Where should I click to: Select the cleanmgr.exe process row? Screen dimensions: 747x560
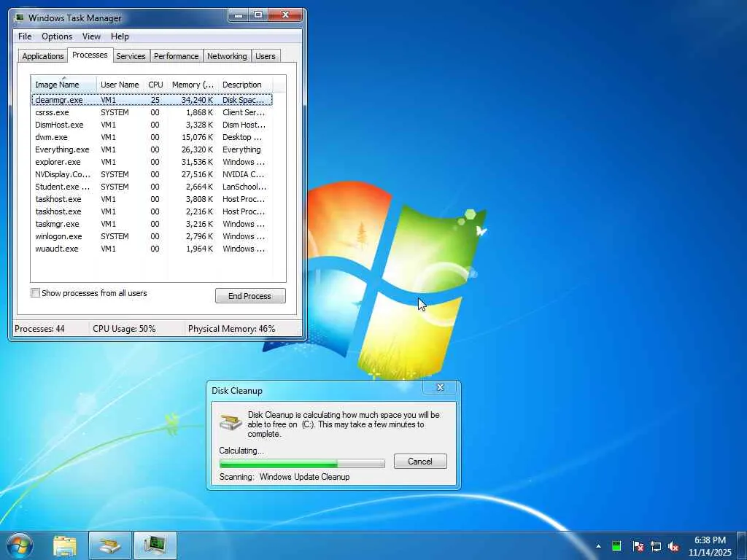point(152,100)
